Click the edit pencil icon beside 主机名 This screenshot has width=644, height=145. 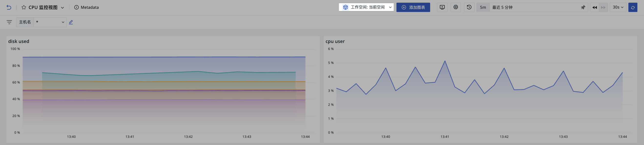(x=71, y=22)
